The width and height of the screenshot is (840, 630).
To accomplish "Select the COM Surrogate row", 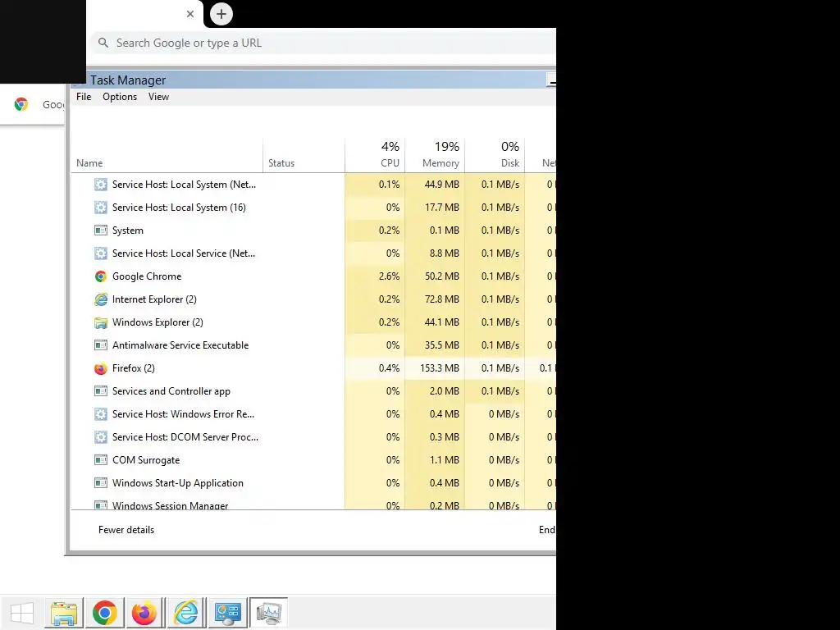I will pos(313,460).
